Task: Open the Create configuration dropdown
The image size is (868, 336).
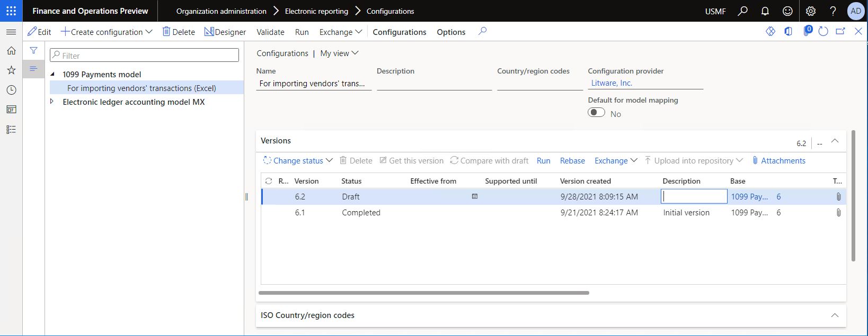Action: (x=107, y=32)
